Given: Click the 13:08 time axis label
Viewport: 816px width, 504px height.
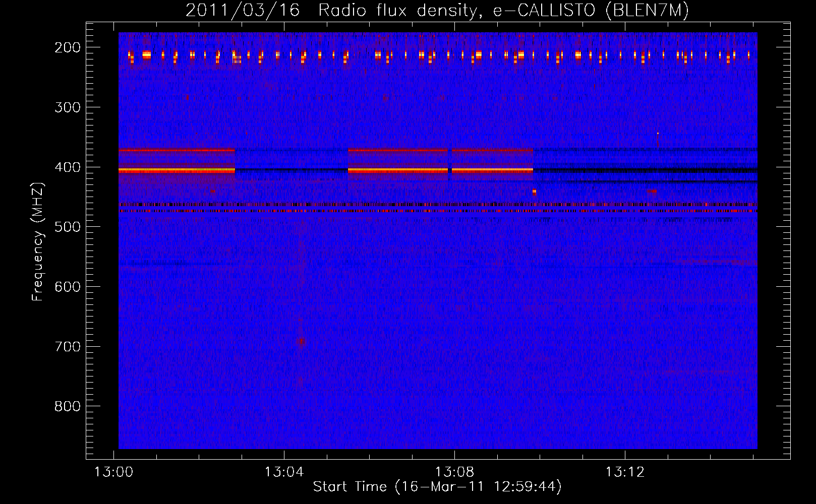Looking at the screenshot, I should tap(455, 472).
